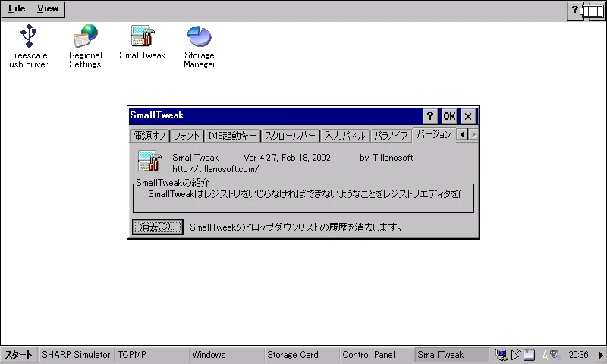Screen dimensions: 607x364
Task: Click the 'Ver 4.2.7, Feb 18, 2002' text
Action: point(287,158)
